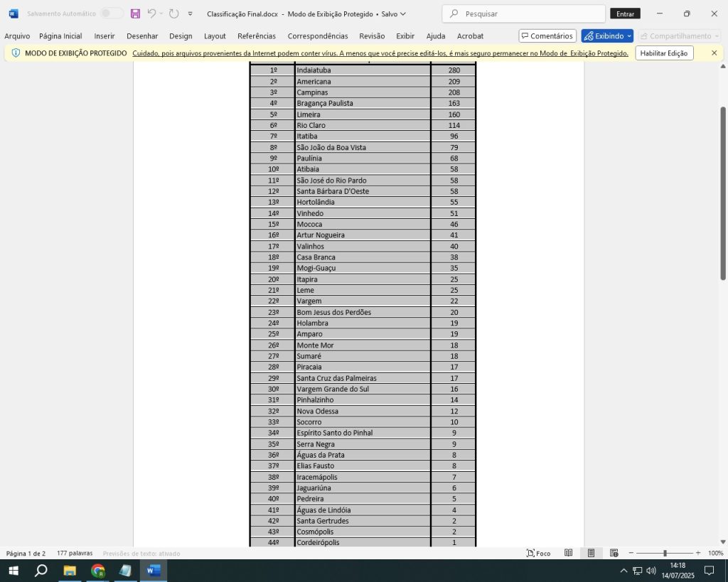The image size is (728, 582).
Task: Enable Focus mode in status bar
Action: pos(538,553)
